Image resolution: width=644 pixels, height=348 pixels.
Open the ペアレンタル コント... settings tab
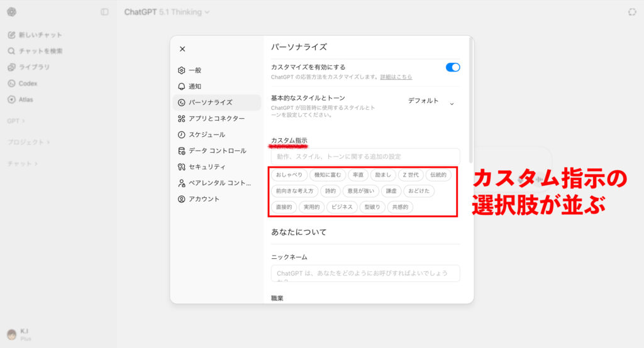(217, 183)
